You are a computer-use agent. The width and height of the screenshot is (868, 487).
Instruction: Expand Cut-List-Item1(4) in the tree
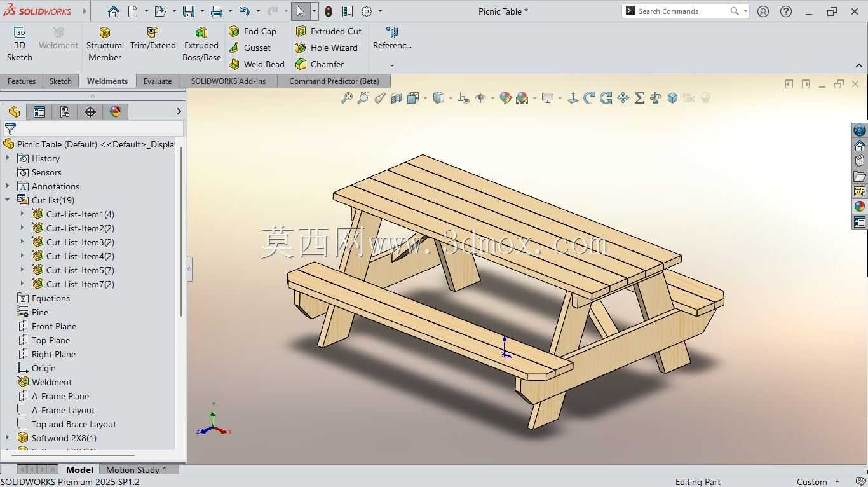coord(22,214)
